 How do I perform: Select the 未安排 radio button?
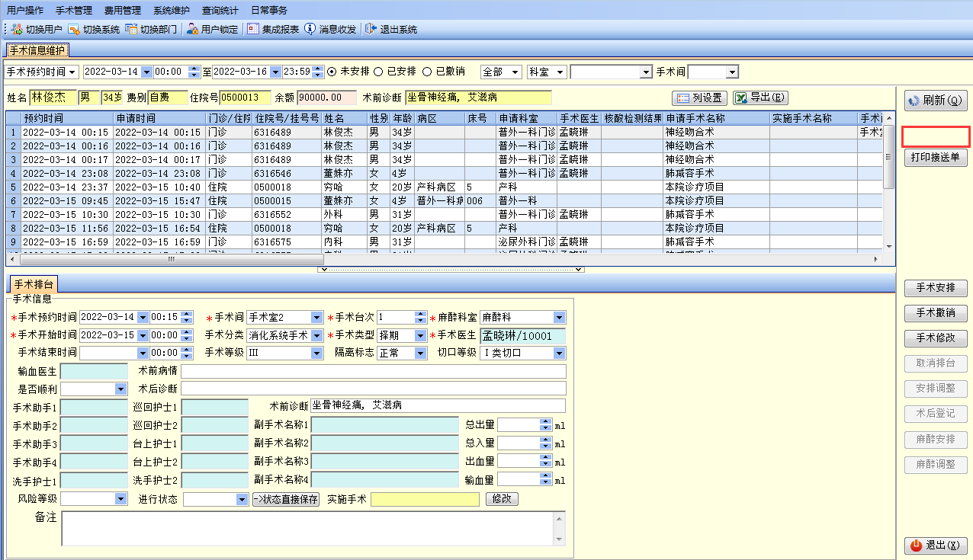pyautogui.click(x=332, y=72)
